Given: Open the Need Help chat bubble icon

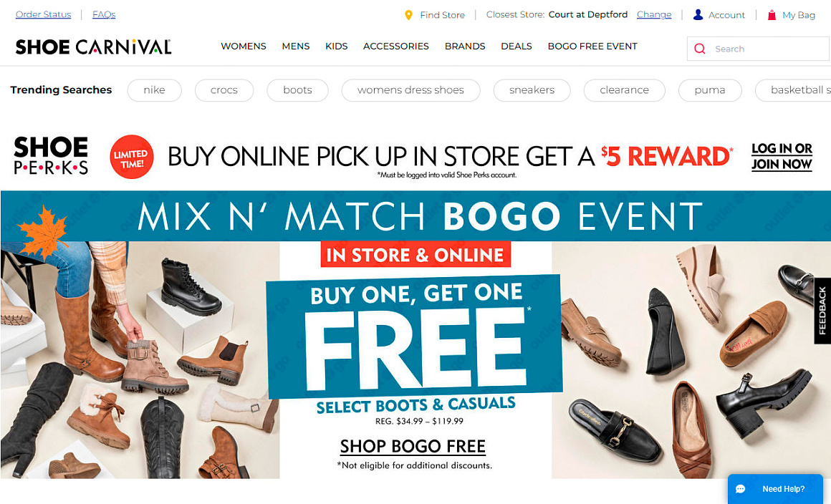Looking at the screenshot, I should click(740, 489).
